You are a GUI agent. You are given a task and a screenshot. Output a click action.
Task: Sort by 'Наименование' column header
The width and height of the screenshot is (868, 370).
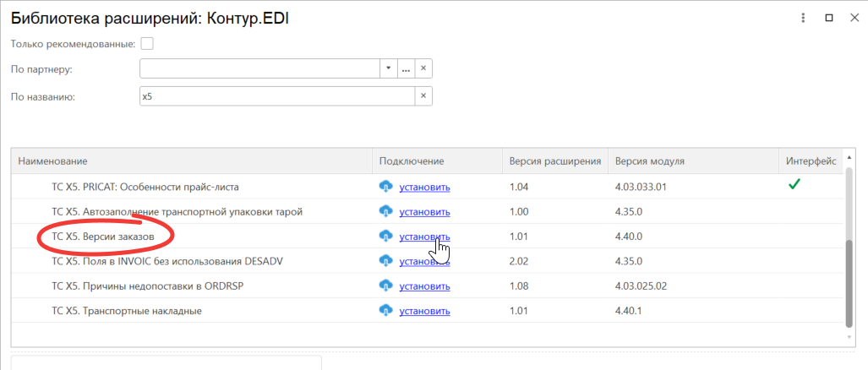[192, 161]
